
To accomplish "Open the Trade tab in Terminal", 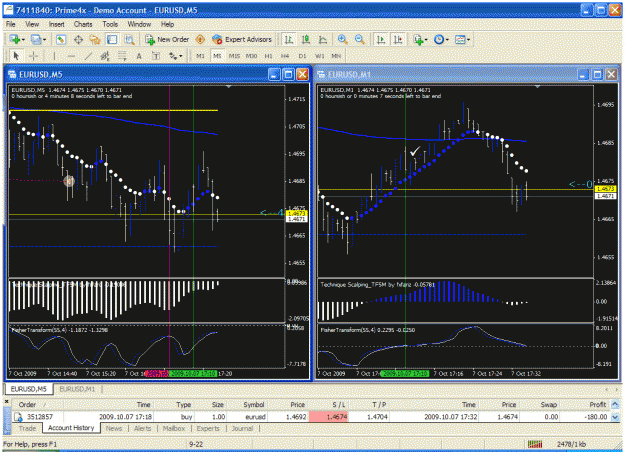I will coord(27,428).
